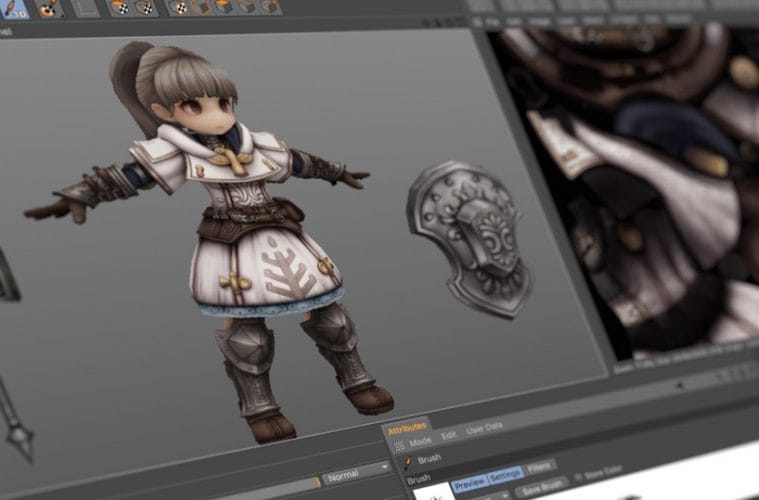The width and height of the screenshot is (759, 500).
Task: Open the Filters tab under Brush
Action: [540, 467]
